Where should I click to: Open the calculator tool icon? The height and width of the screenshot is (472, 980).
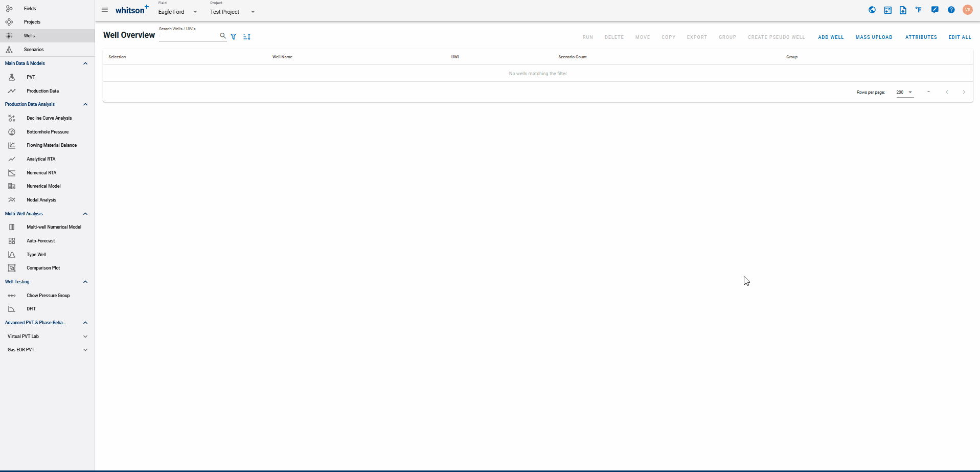888,10
